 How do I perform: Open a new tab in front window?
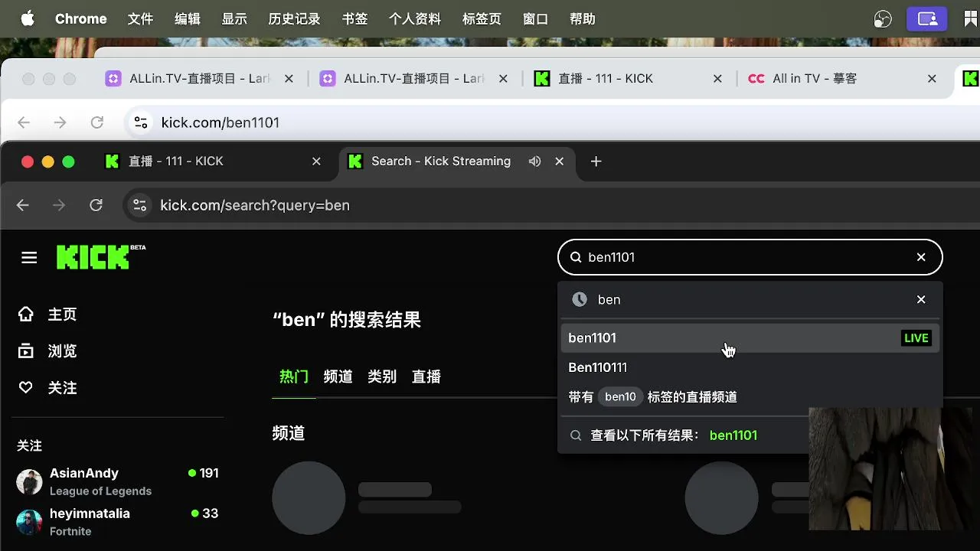coord(596,161)
